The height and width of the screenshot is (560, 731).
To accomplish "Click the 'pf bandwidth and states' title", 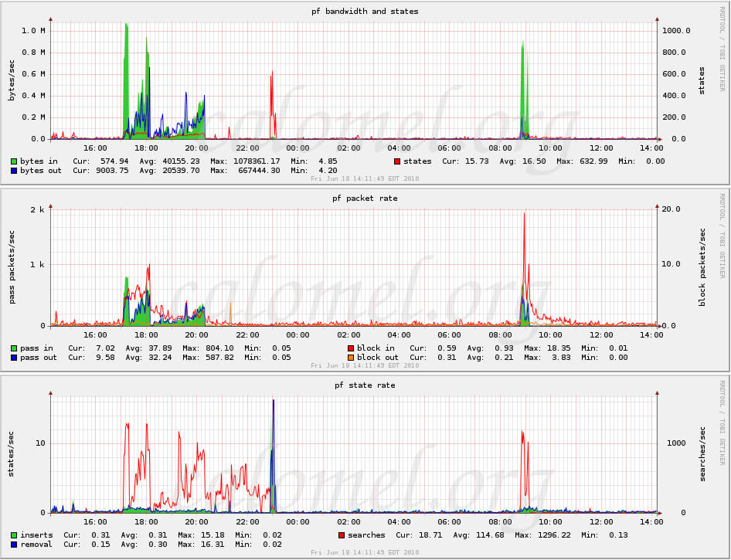I will click(365, 11).
